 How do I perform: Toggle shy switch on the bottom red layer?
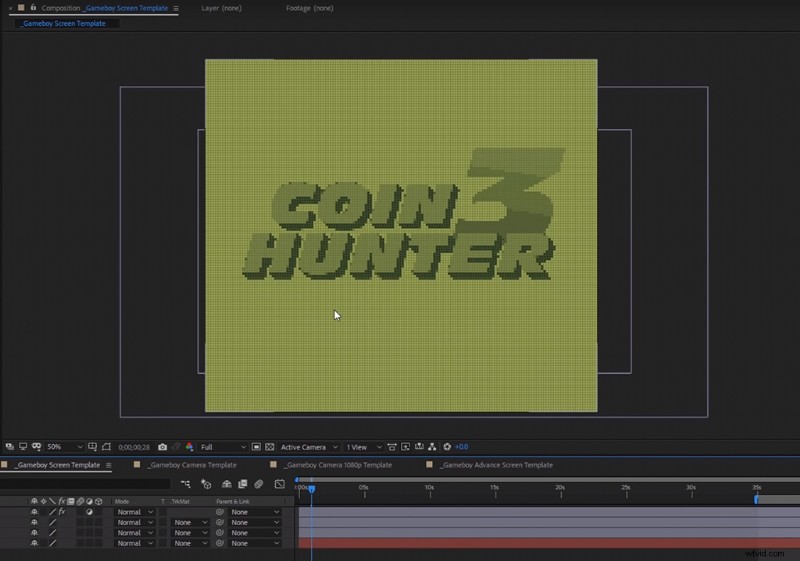click(x=34, y=543)
